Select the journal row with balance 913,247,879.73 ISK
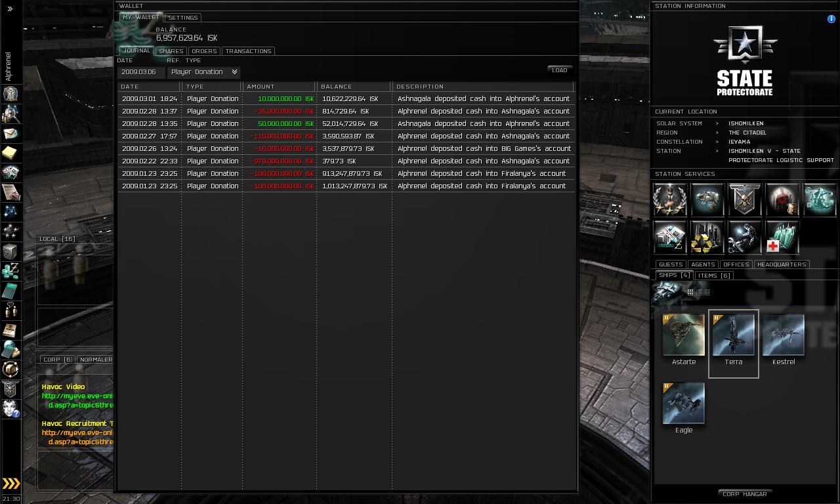Screen dimensions: 840x504 coord(346,174)
